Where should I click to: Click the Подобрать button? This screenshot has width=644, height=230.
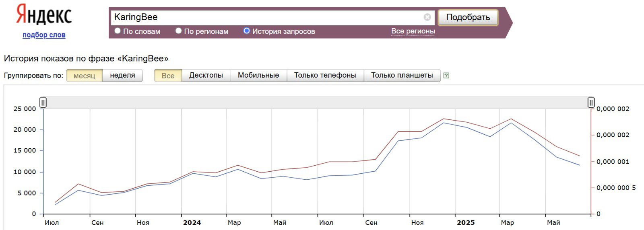pyautogui.click(x=468, y=17)
